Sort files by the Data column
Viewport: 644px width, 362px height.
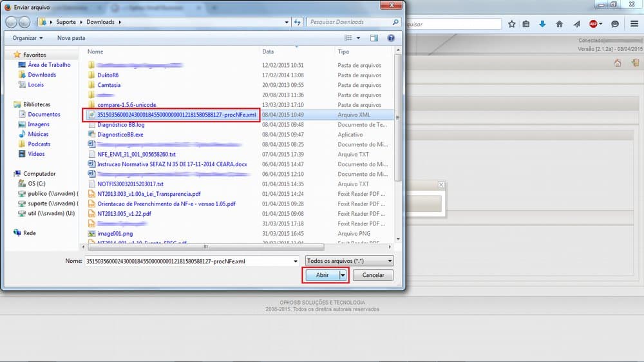268,52
